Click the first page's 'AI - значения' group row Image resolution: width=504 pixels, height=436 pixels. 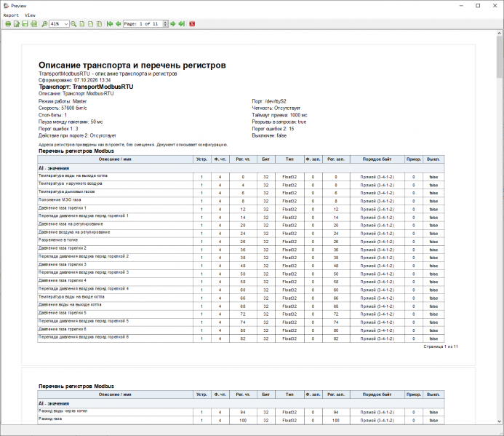(x=241, y=168)
